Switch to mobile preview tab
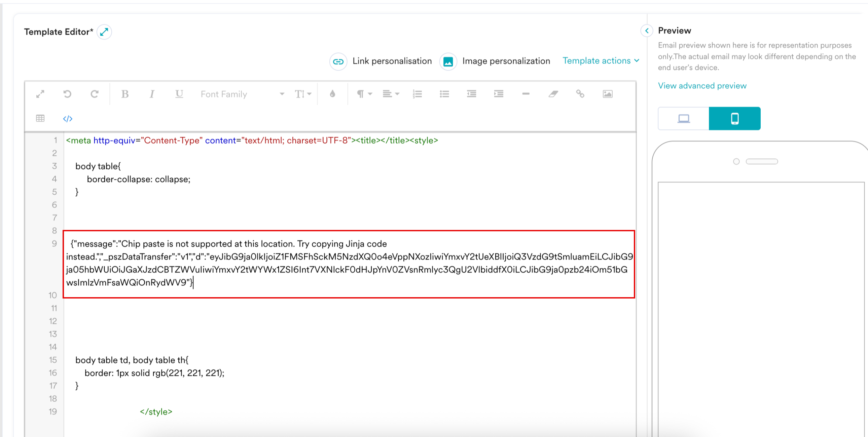The height and width of the screenshot is (437, 868). click(734, 119)
